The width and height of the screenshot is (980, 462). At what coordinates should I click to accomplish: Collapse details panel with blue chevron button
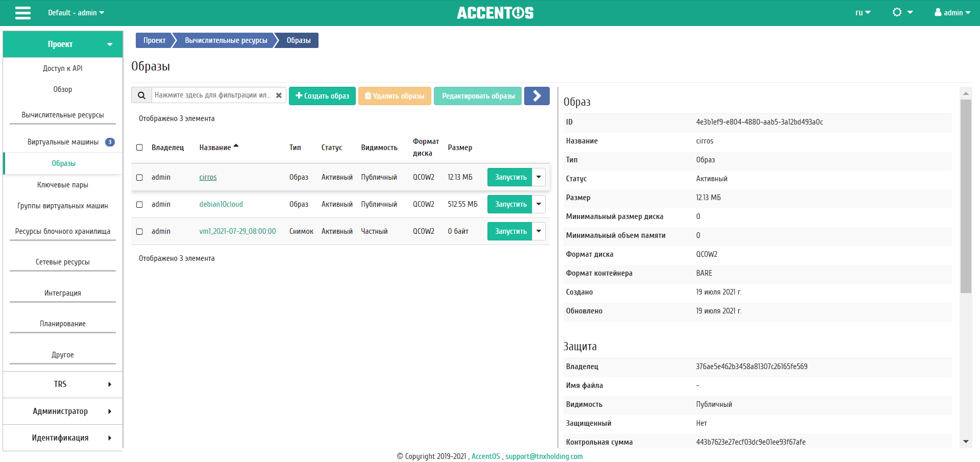tap(536, 96)
